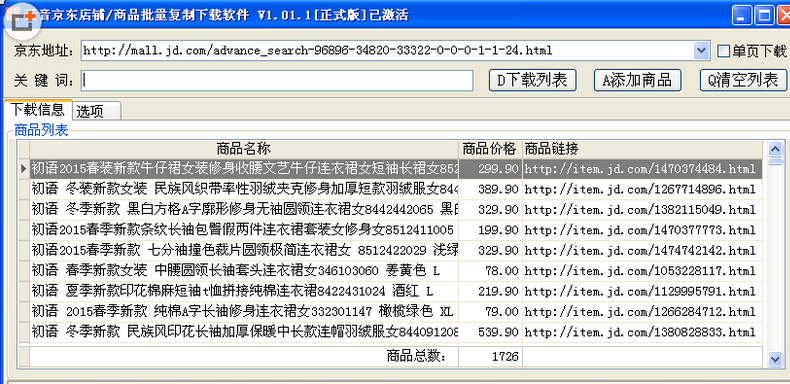Click the A添加商品 button
The height and width of the screenshot is (384, 790).
(637, 81)
